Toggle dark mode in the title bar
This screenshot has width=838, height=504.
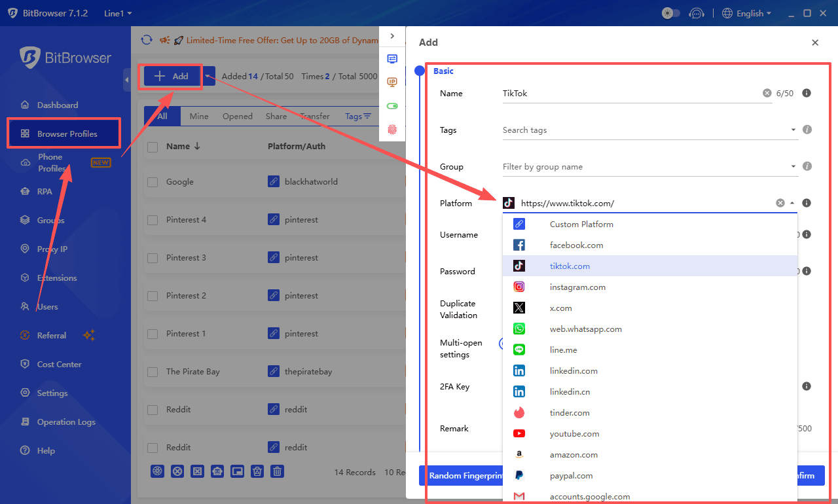pyautogui.click(x=670, y=12)
